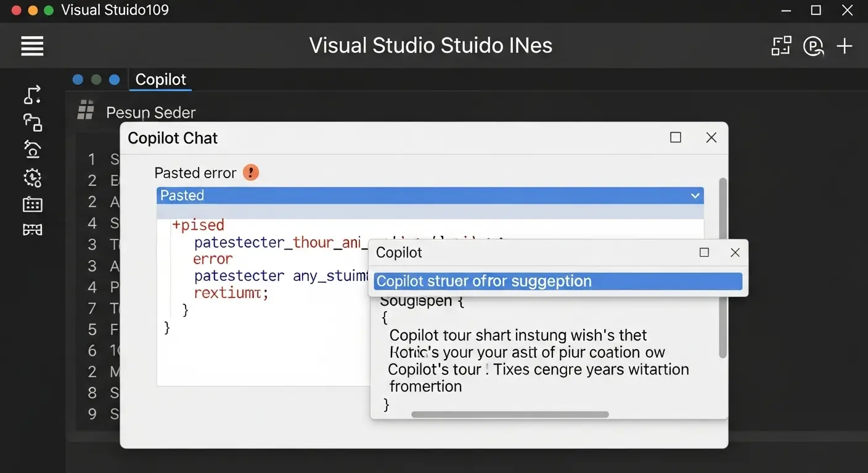The height and width of the screenshot is (473, 868).
Task: Select the Copilot Chat title bar
Action: (x=172, y=137)
